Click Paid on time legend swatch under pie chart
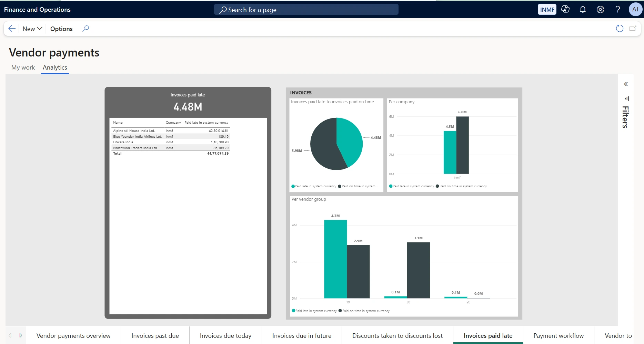 (340, 186)
